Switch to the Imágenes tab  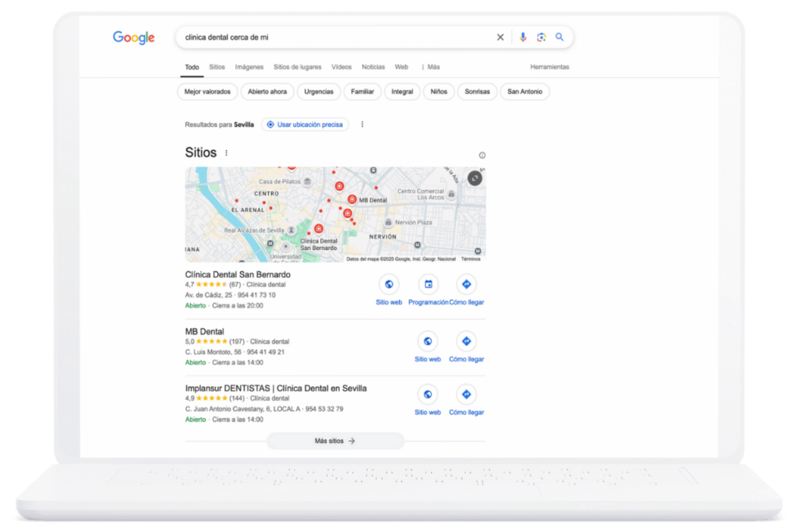pos(249,67)
